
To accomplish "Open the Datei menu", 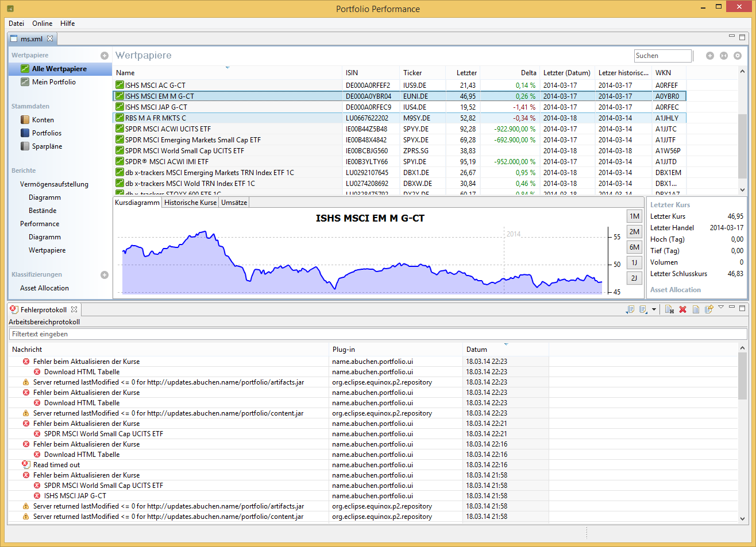I will (17, 24).
